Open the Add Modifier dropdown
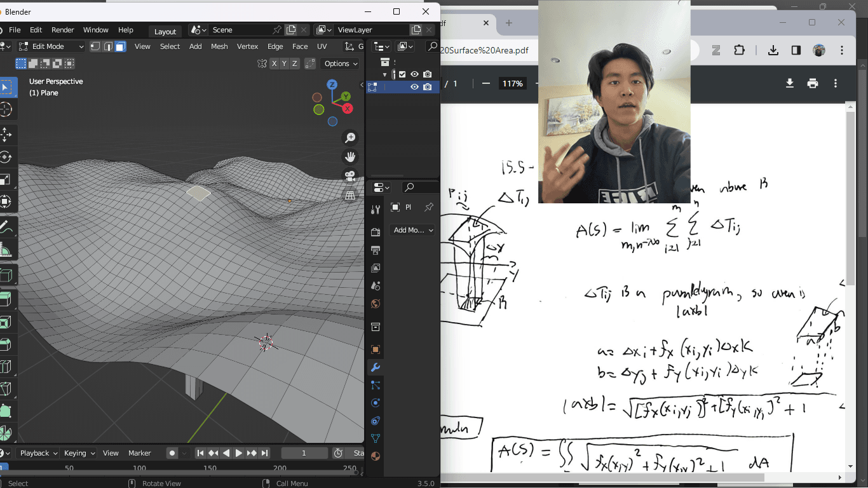 (413, 230)
